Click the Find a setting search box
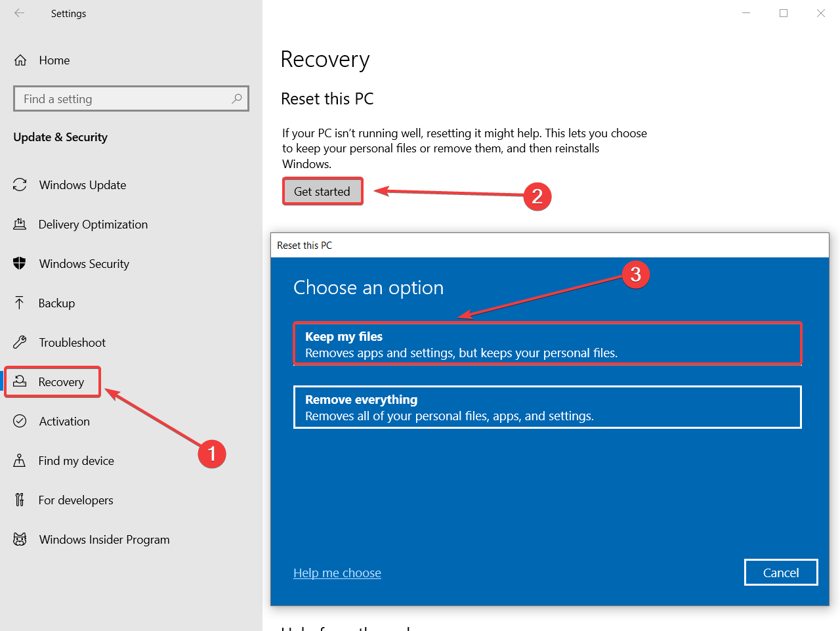 click(131, 98)
